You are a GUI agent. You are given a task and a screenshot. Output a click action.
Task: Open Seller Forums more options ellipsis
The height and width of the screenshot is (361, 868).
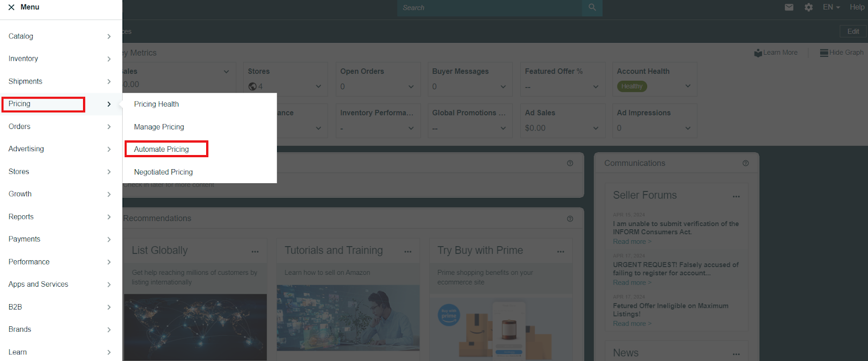click(736, 196)
